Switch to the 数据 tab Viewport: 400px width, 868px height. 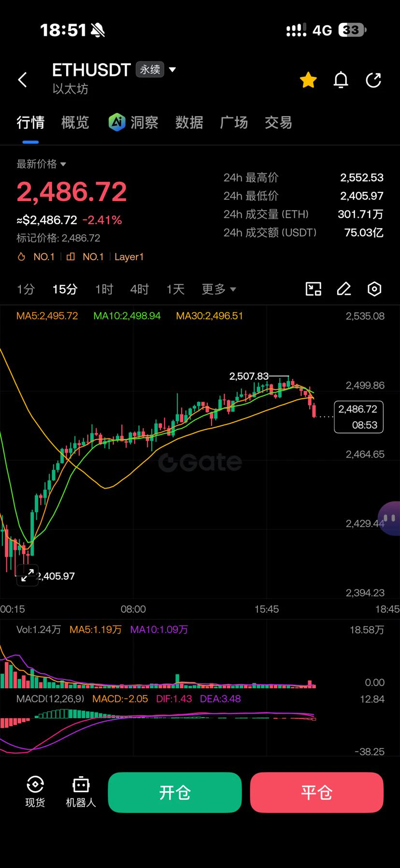(189, 123)
